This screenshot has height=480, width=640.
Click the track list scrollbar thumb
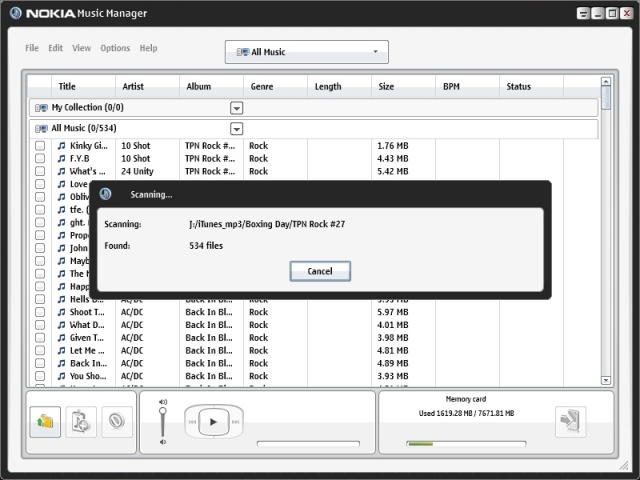(x=606, y=98)
